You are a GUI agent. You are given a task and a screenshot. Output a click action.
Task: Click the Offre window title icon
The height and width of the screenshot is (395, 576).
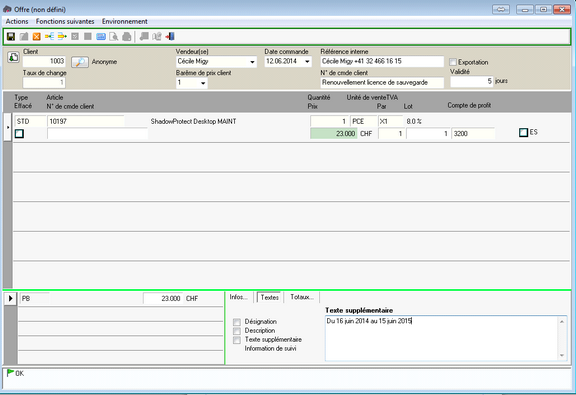pyautogui.click(x=7, y=9)
